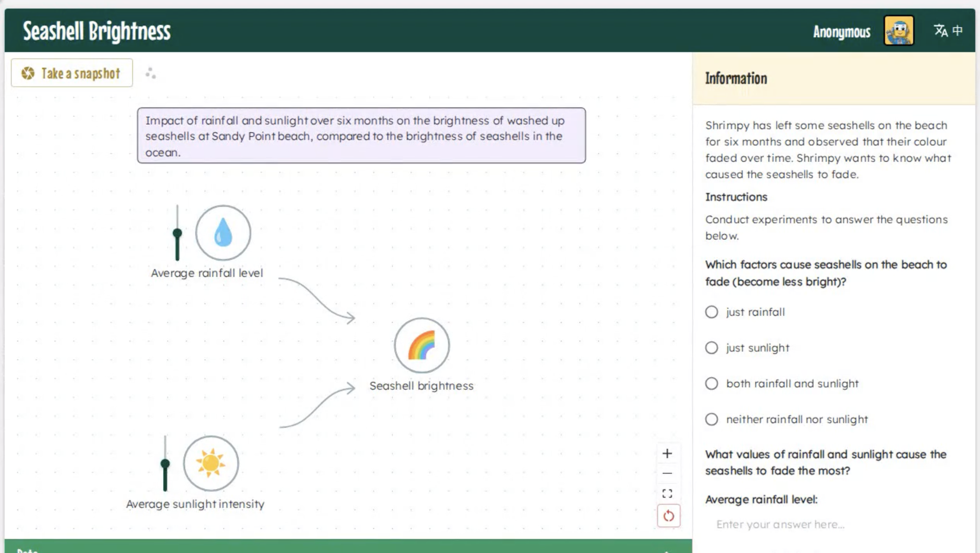Zoom out with the minus button
980x553 pixels.
pos(667,473)
